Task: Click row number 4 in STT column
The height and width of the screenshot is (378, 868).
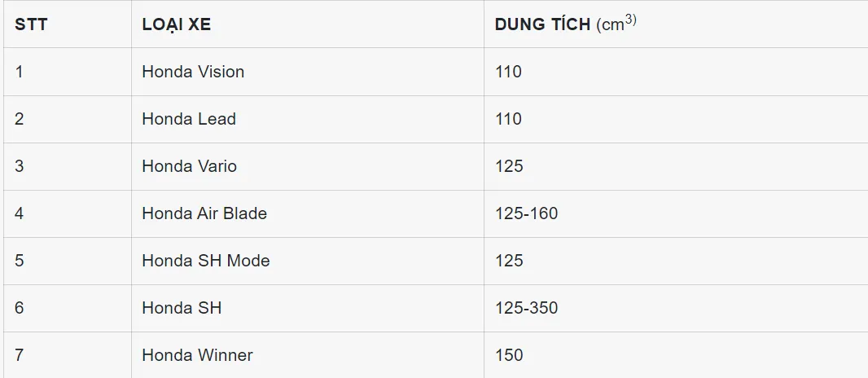Action: (x=19, y=213)
